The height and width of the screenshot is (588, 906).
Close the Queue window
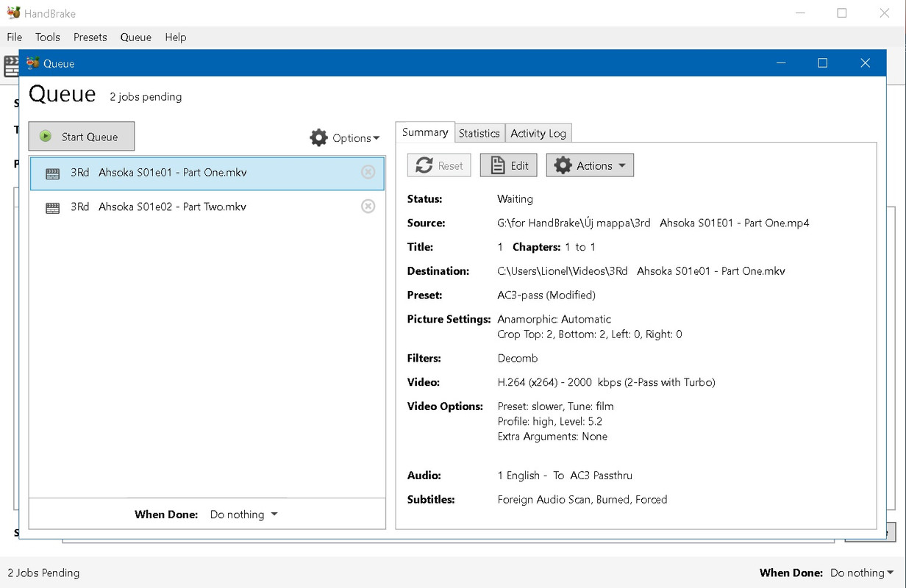866,63
